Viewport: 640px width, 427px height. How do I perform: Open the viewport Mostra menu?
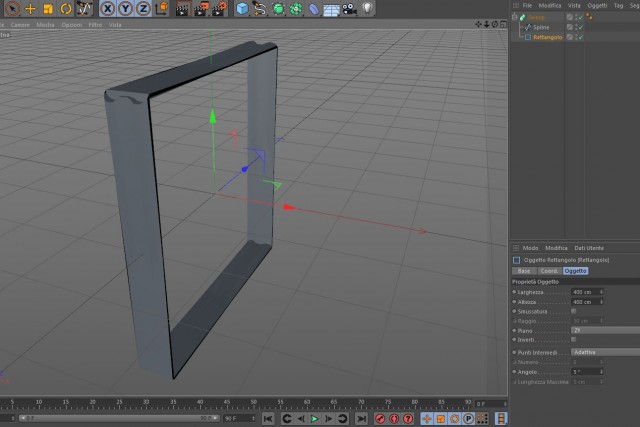point(45,25)
